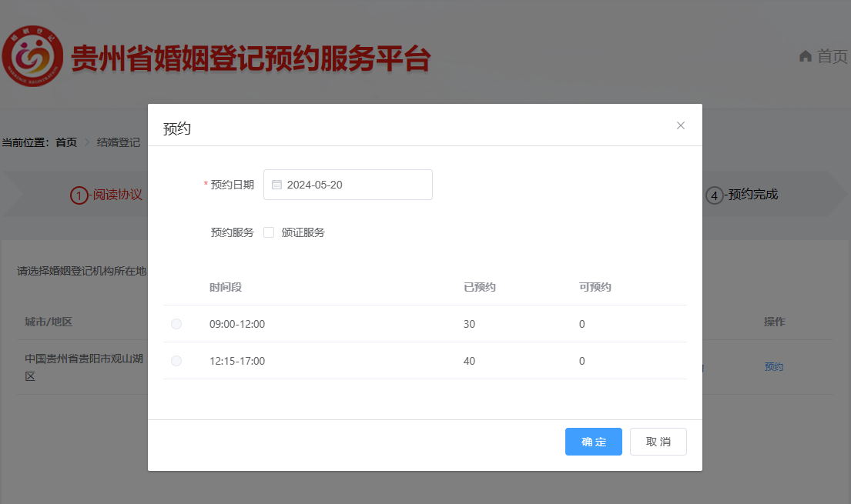Click the home icon beside 首页
Image resolution: width=851 pixels, height=504 pixels.
click(806, 56)
